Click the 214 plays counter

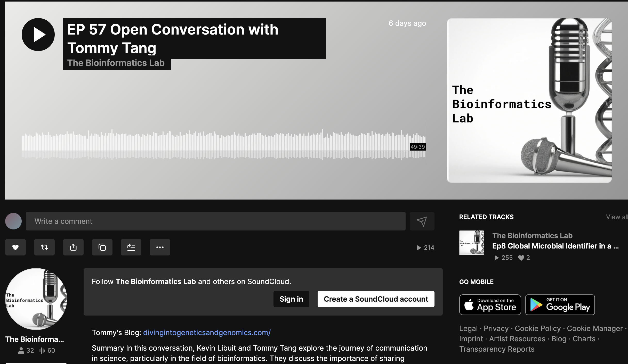426,247
